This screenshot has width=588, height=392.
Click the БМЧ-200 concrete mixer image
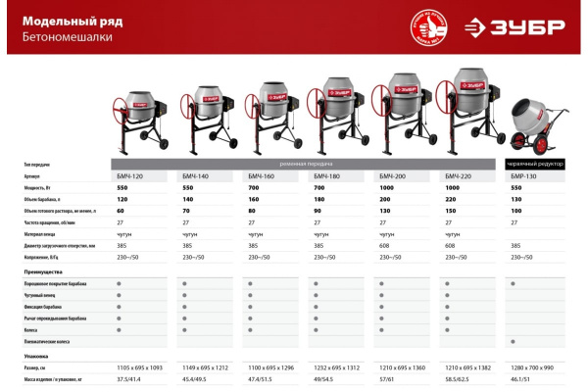click(404, 114)
